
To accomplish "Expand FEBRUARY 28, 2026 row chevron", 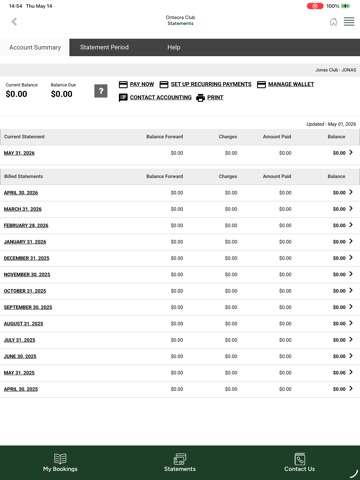I will (x=351, y=225).
